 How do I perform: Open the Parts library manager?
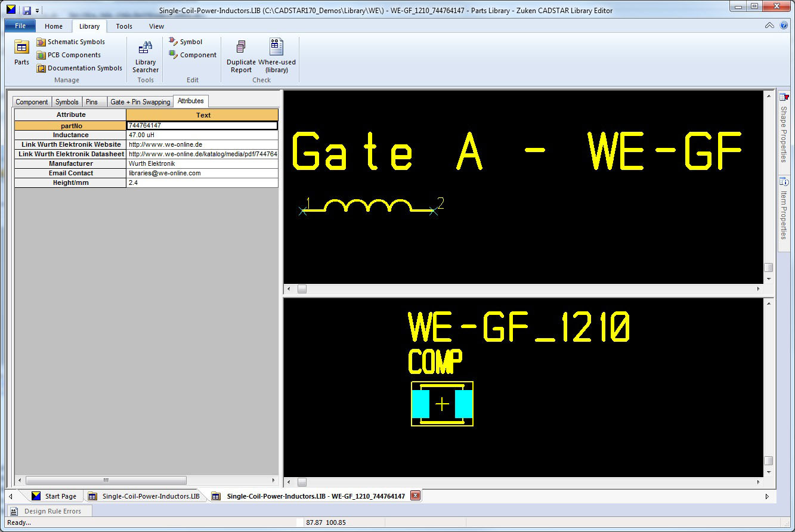[21, 52]
